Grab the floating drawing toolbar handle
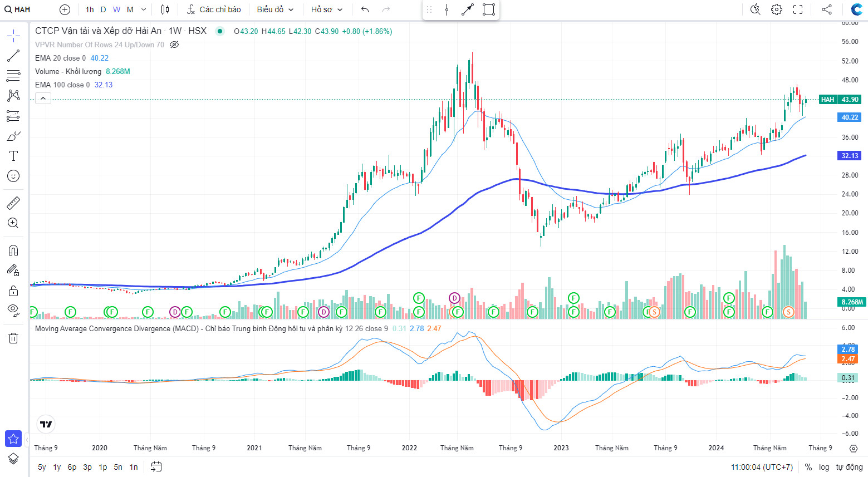Image resolution: width=868 pixels, height=477 pixels. tap(429, 9)
